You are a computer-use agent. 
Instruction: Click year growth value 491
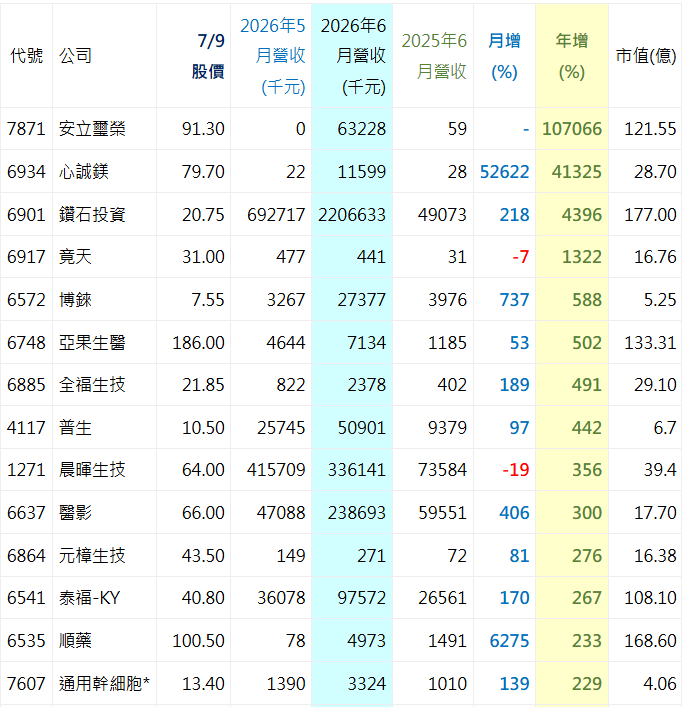click(x=587, y=385)
